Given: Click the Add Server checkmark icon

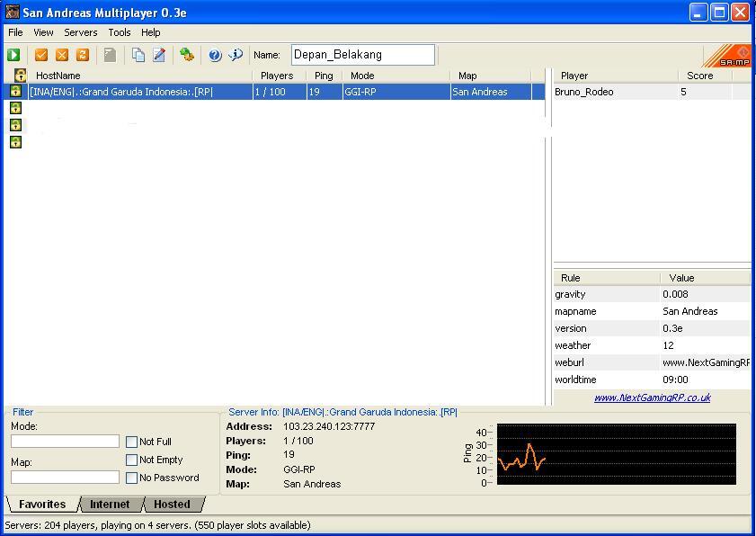Looking at the screenshot, I should [x=40, y=55].
